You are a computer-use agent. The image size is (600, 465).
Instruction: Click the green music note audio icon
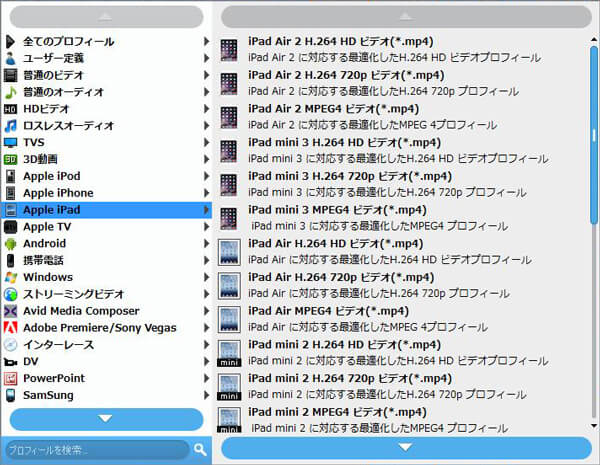pos(10,92)
